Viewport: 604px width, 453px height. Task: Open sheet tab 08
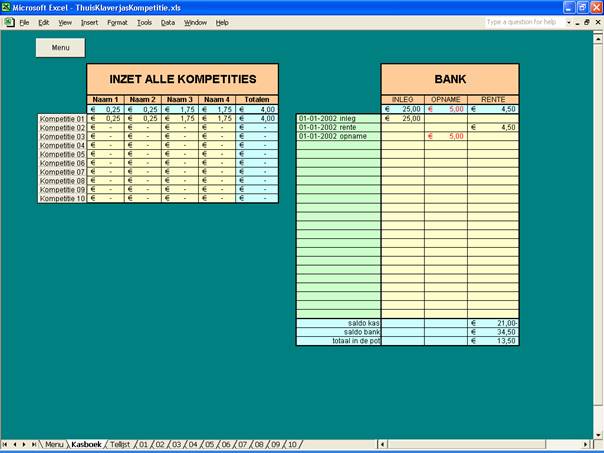259,445
